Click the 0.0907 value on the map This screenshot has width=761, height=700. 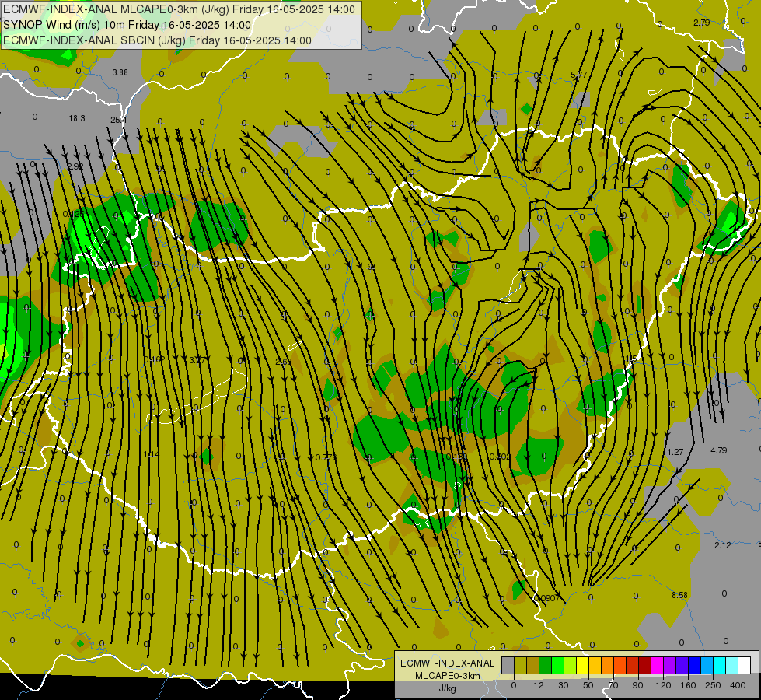pyautogui.click(x=546, y=598)
